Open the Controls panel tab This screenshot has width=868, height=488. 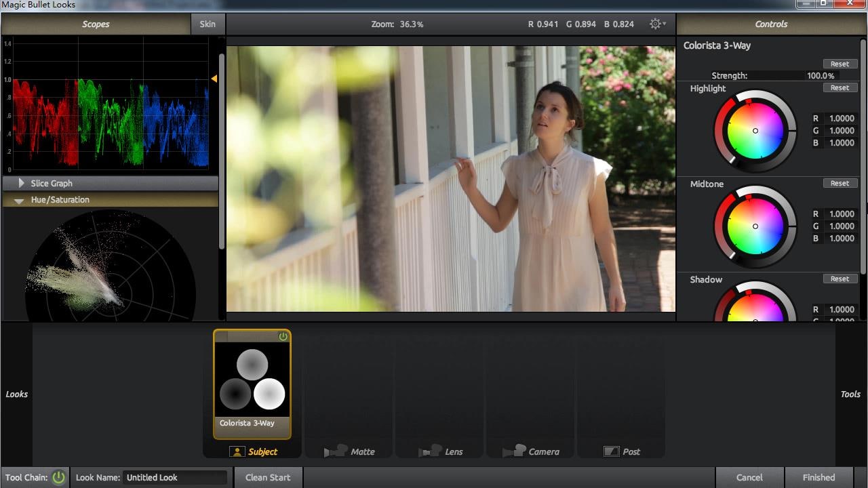point(771,24)
